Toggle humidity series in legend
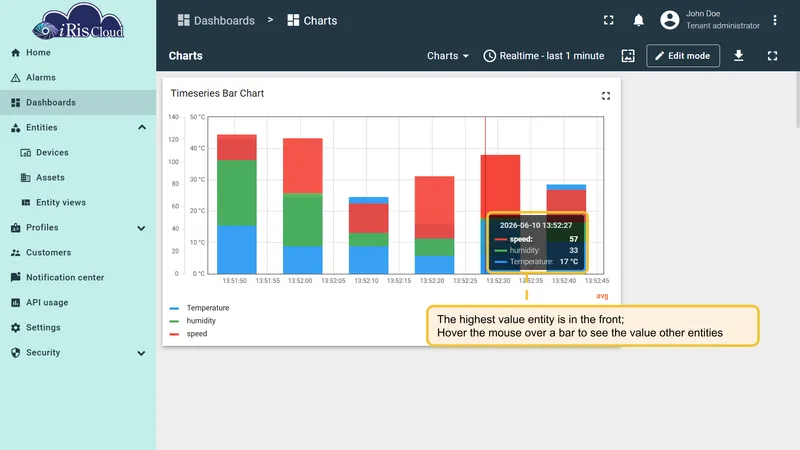800x450 pixels. point(201,321)
